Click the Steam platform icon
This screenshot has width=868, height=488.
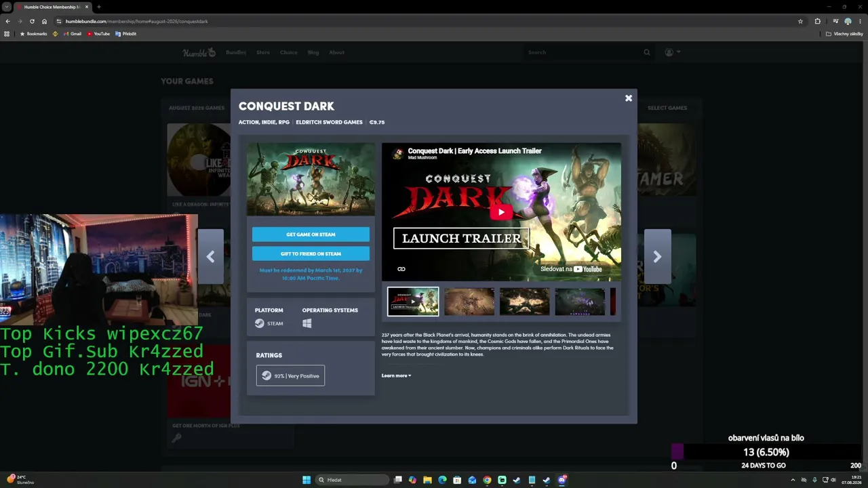(260, 323)
